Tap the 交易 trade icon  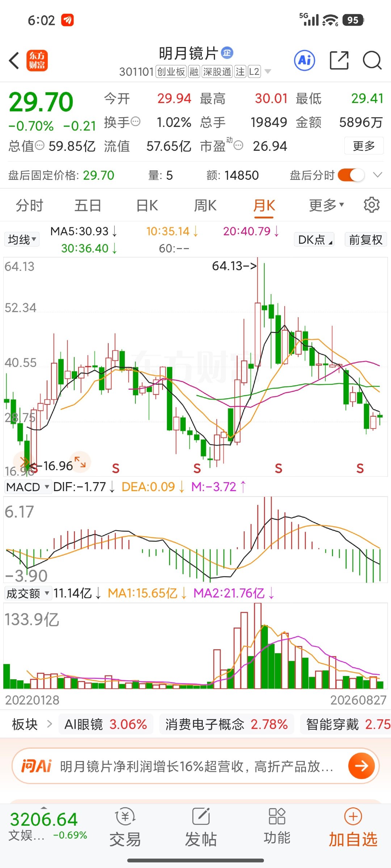tap(125, 828)
